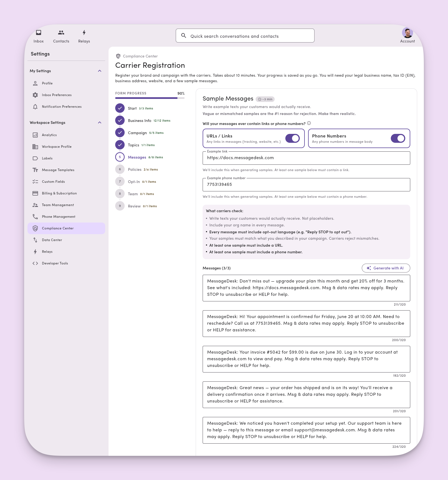
Task: Click the Message Templates text icon
Action: pos(35,170)
